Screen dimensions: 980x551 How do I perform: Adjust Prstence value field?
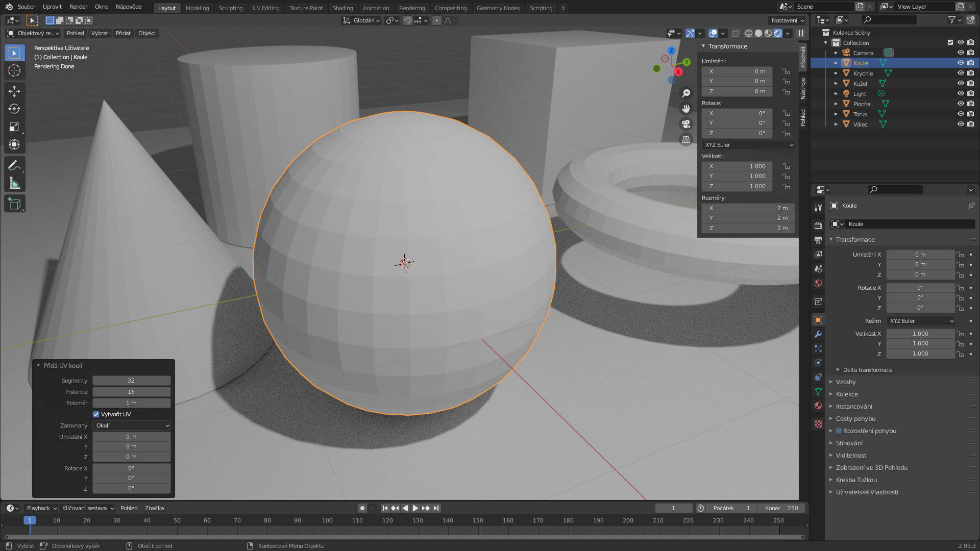point(132,392)
